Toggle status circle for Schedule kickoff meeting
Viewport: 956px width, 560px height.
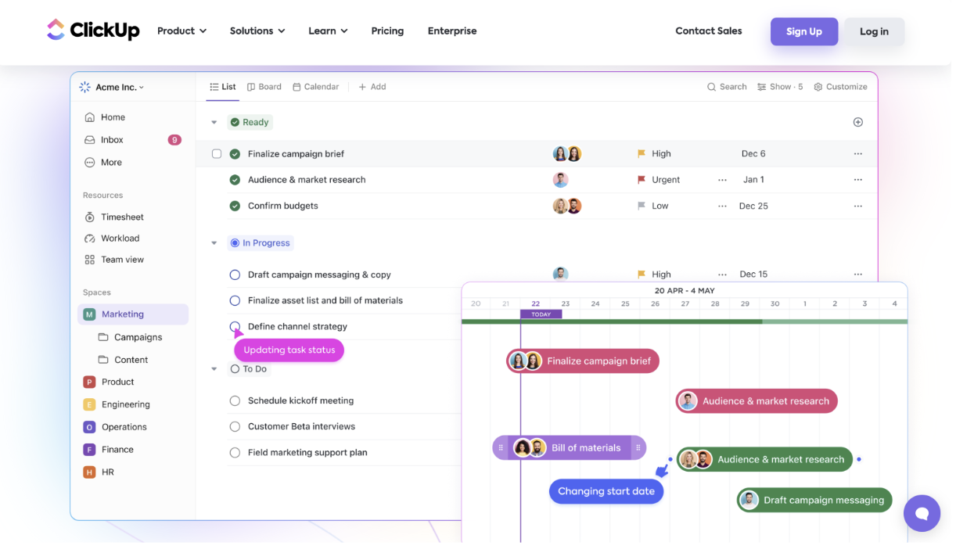click(235, 400)
